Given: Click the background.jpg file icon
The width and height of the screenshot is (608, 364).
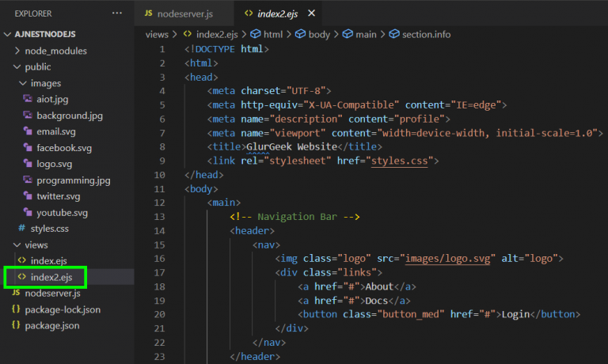Looking at the screenshot, I should tap(28, 116).
